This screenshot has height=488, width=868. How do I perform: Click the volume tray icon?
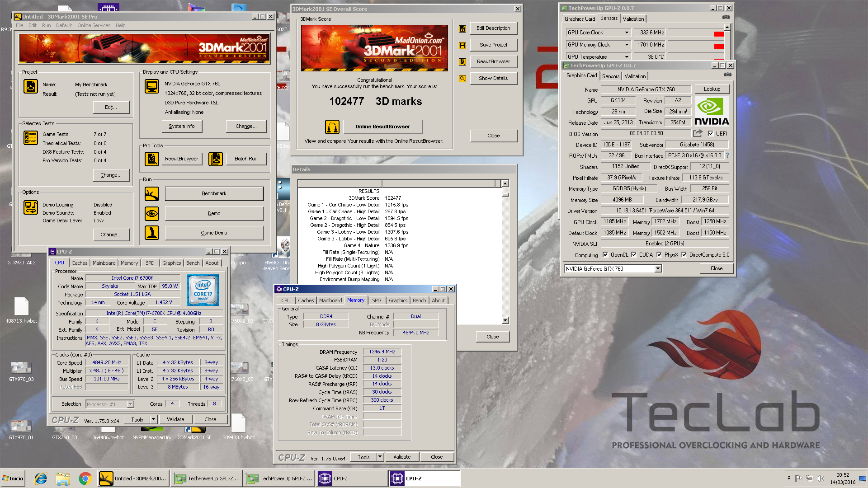click(x=821, y=479)
